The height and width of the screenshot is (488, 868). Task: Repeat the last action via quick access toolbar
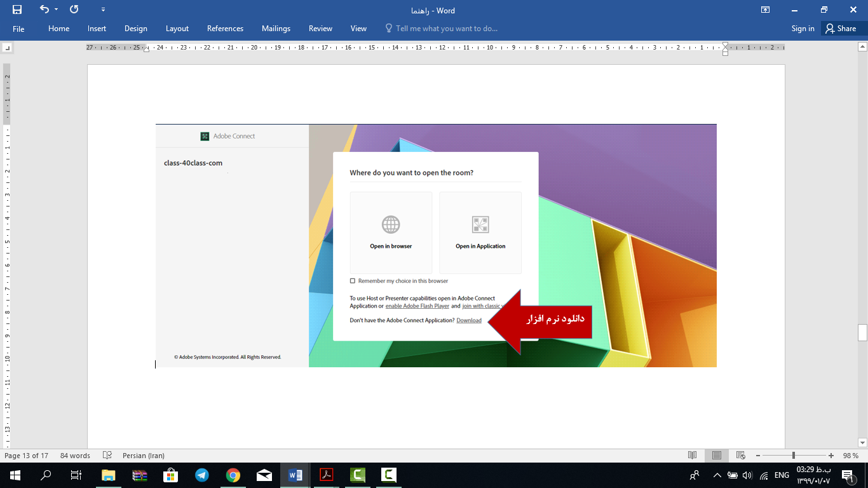click(74, 10)
